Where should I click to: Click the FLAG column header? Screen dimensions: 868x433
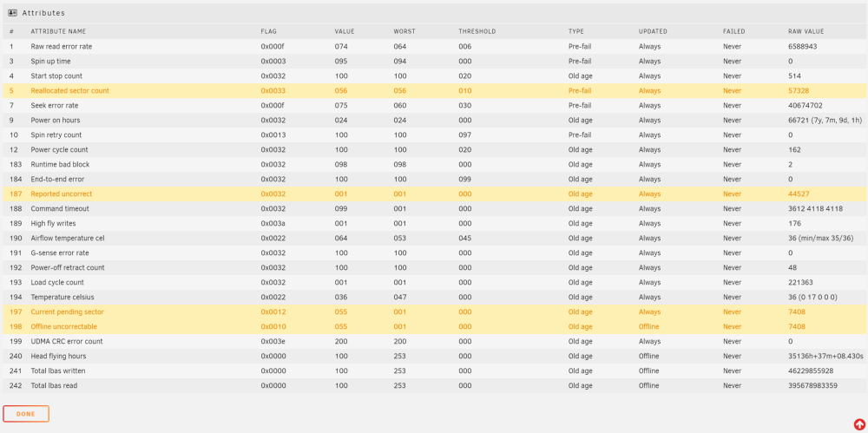coord(268,31)
